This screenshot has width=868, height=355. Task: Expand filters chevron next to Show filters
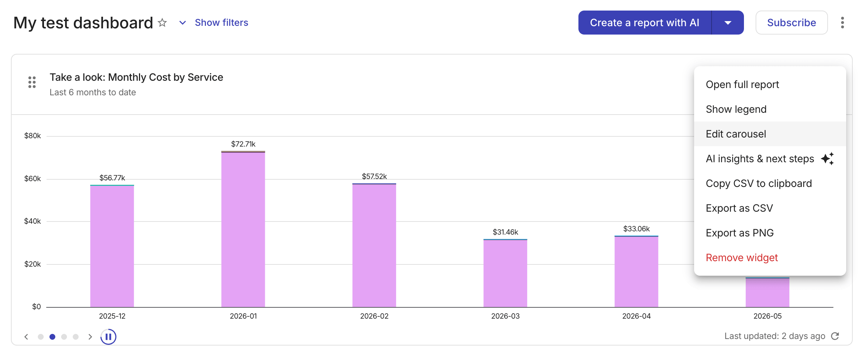pyautogui.click(x=183, y=23)
